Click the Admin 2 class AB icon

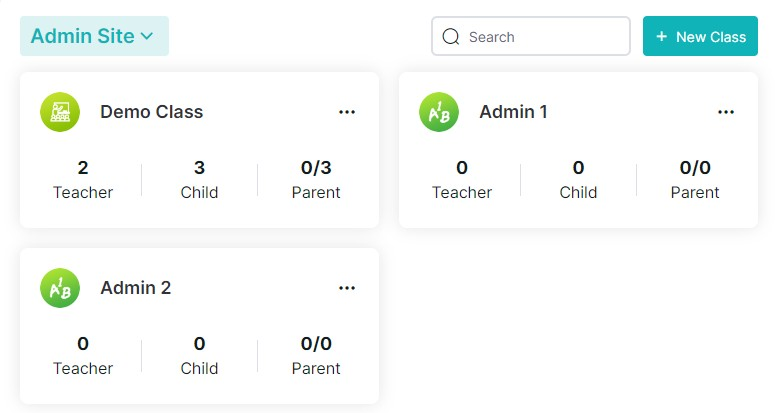coord(60,288)
